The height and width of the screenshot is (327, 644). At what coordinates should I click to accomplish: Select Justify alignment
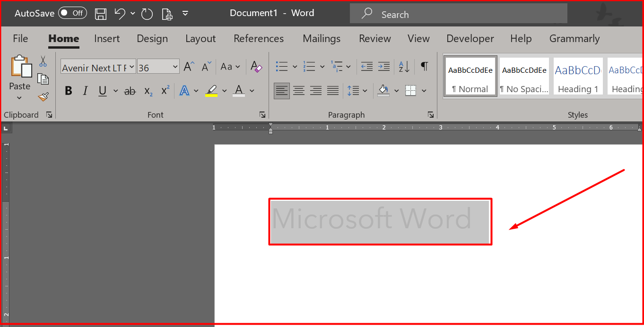(x=333, y=91)
